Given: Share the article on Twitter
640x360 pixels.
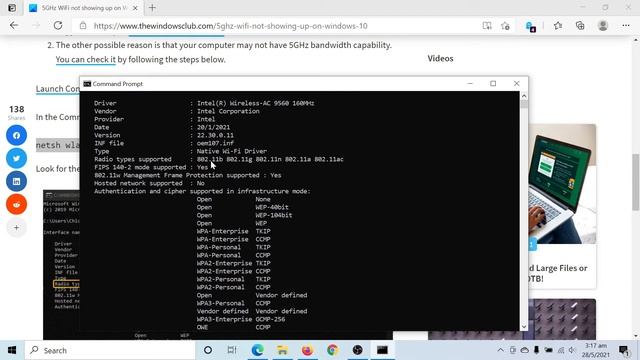Looking at the screenshot, I should point(16,158).
